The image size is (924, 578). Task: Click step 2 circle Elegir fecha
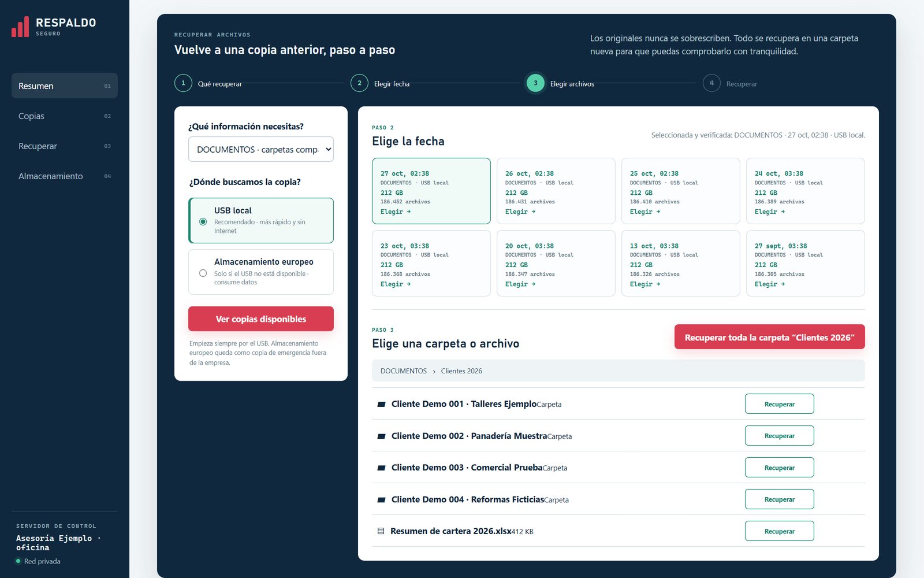click(x=359, y=83)
